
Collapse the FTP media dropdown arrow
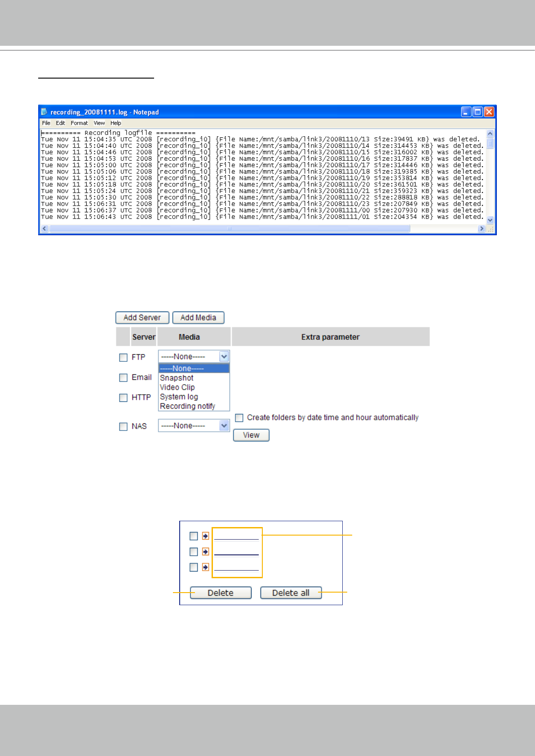[224, 356]
